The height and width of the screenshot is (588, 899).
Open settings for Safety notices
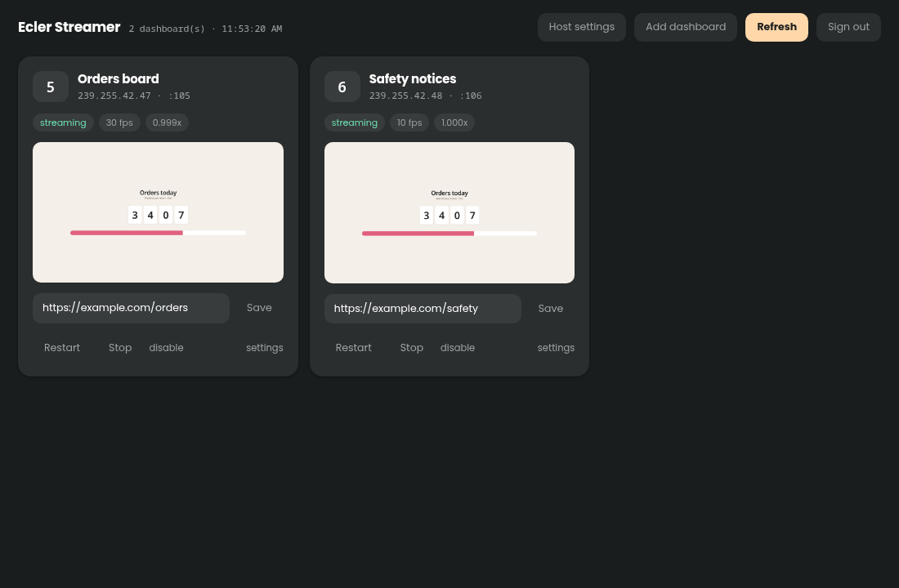click(556, 348)
